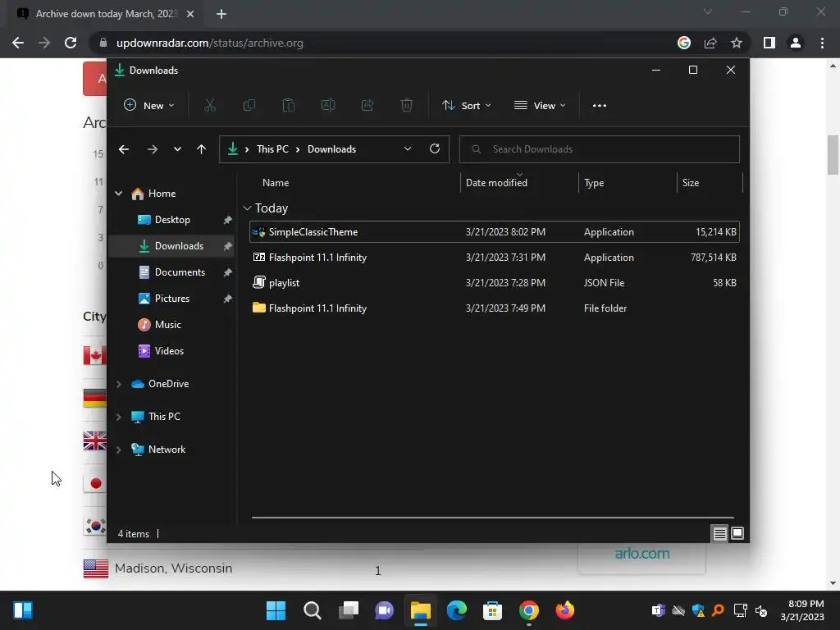Collapse the Home tree node
The height and width of the screenshot is (630, 840).
(118, 194)
